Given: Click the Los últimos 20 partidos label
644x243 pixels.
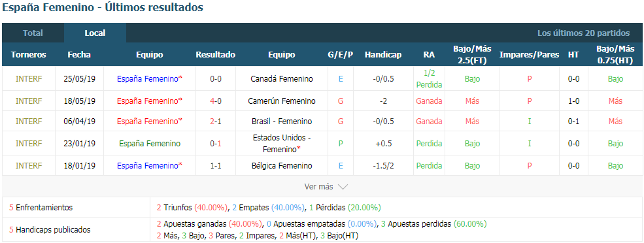Looking at the screenshot, I should coord(583,33).
